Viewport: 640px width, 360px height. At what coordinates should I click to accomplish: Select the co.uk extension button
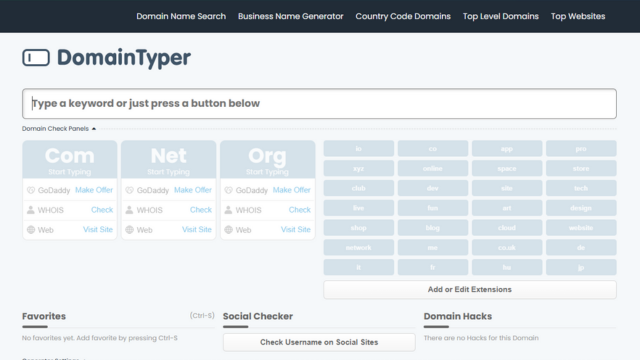tap(507, 247)
